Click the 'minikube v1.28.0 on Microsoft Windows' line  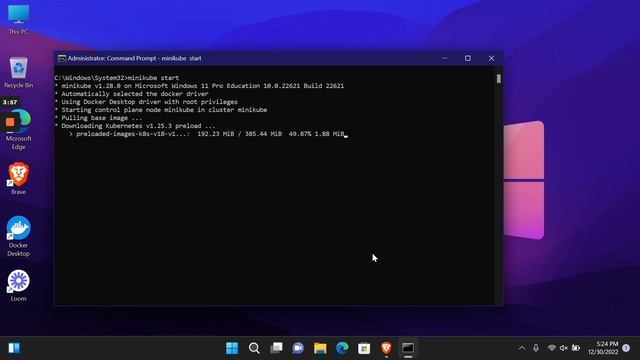(199, 86)
